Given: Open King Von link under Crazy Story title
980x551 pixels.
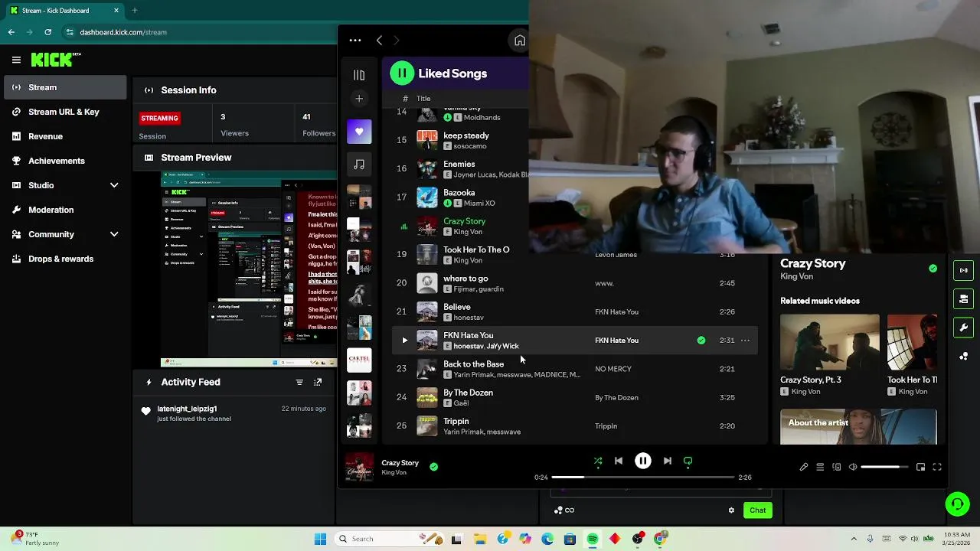Looking at the screenshot, I should [x=796, y=276].
